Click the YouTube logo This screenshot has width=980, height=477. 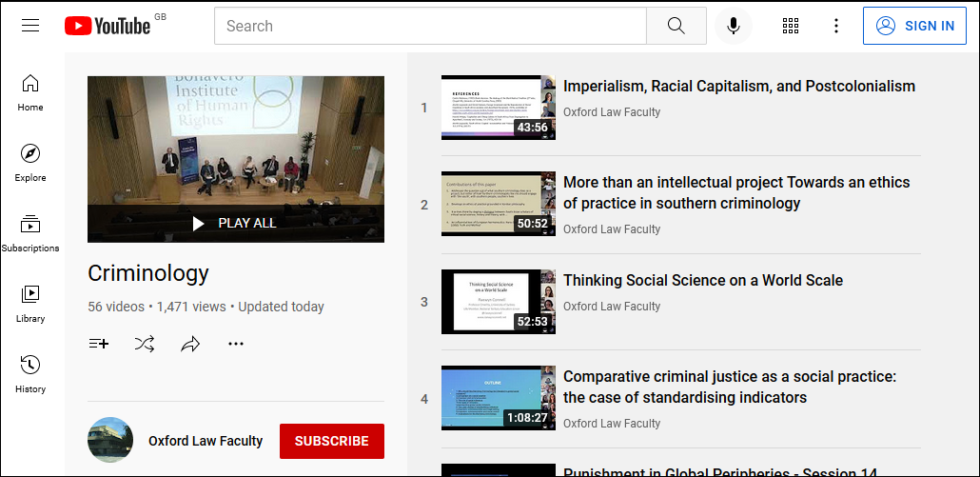[107, 26]
